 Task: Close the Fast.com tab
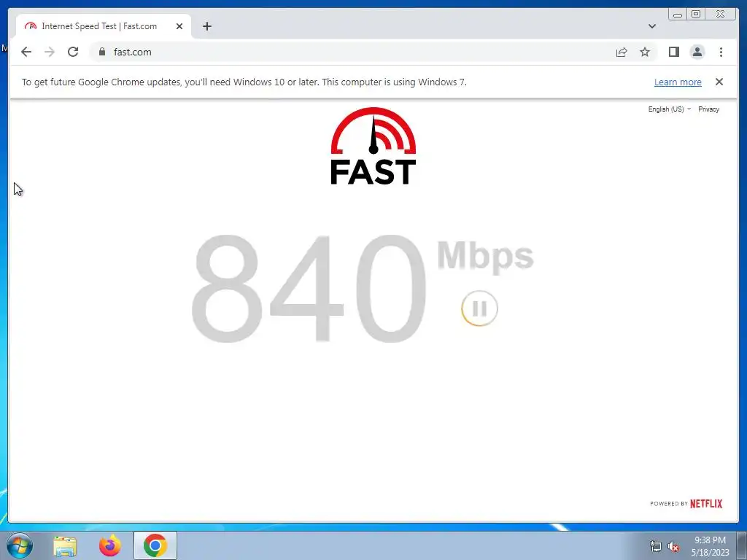pyautogui.click(x=179, y=26)
